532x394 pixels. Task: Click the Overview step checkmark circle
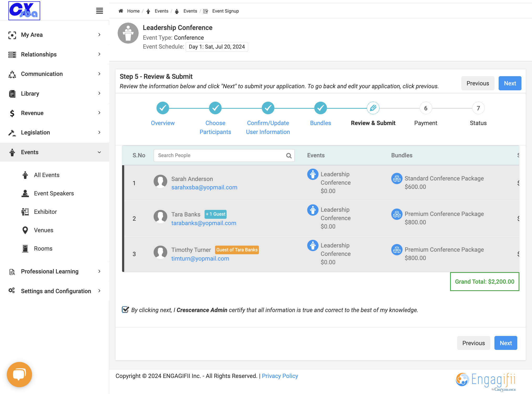pos(163,108)
